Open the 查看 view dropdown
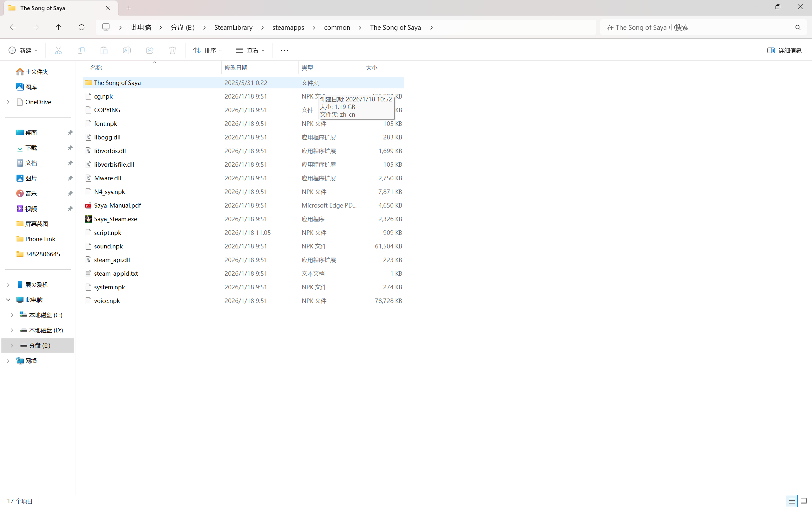Screen dimensions: 812x507 (250, 50)
